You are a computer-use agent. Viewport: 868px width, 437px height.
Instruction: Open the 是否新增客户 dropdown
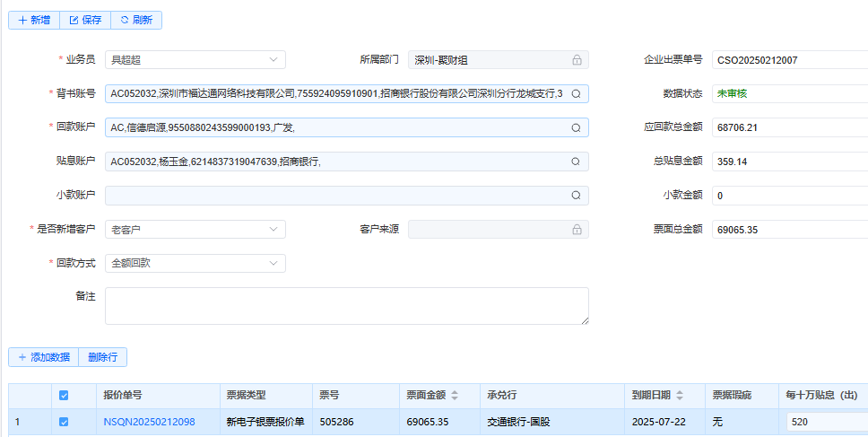tap(195, 230)
